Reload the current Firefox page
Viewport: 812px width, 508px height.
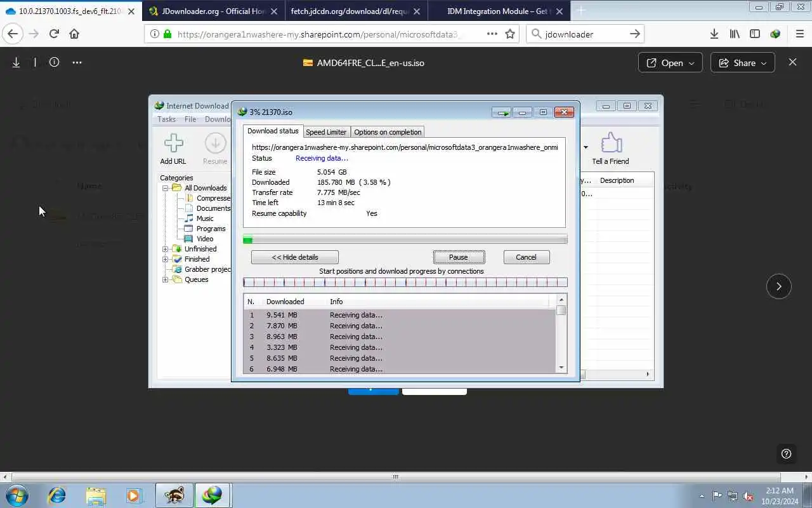[x=54, y=34]
